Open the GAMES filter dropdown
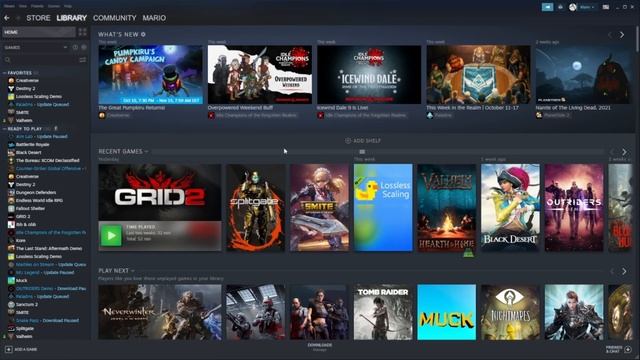The height and width of the screenshot is (360, 640). pyautogui.click(x=36, y=47)
